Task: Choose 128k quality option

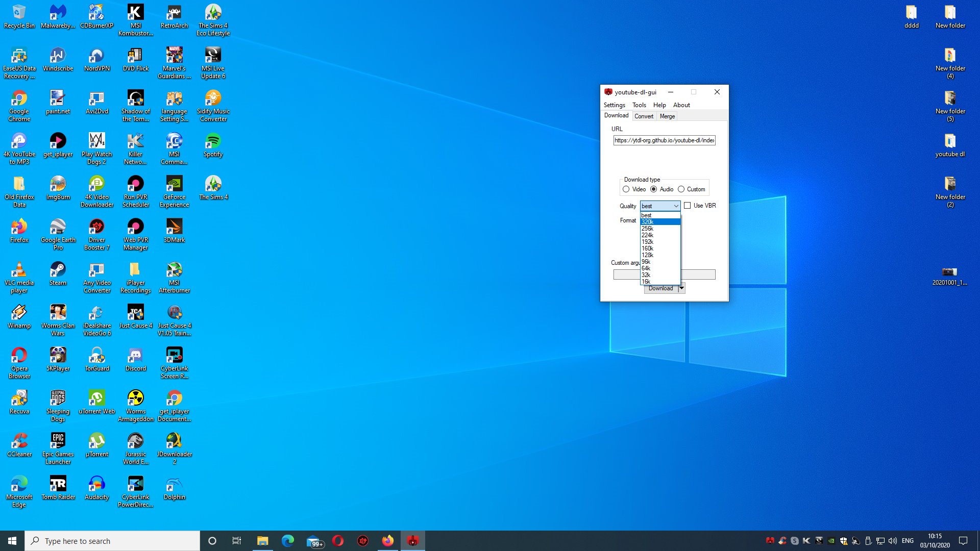Action: click(x=660, y=255)
